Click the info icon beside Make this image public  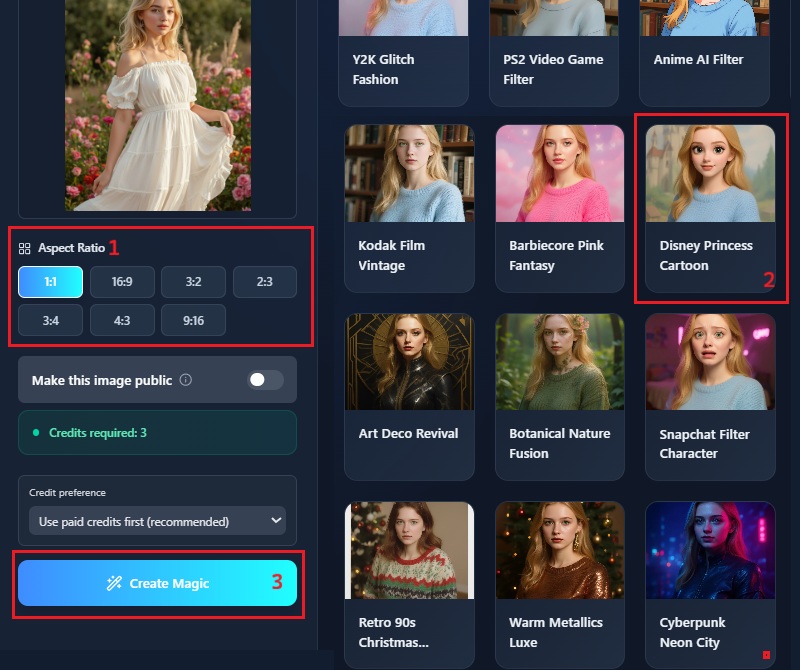pyautogui.click(x=186, y=381)
